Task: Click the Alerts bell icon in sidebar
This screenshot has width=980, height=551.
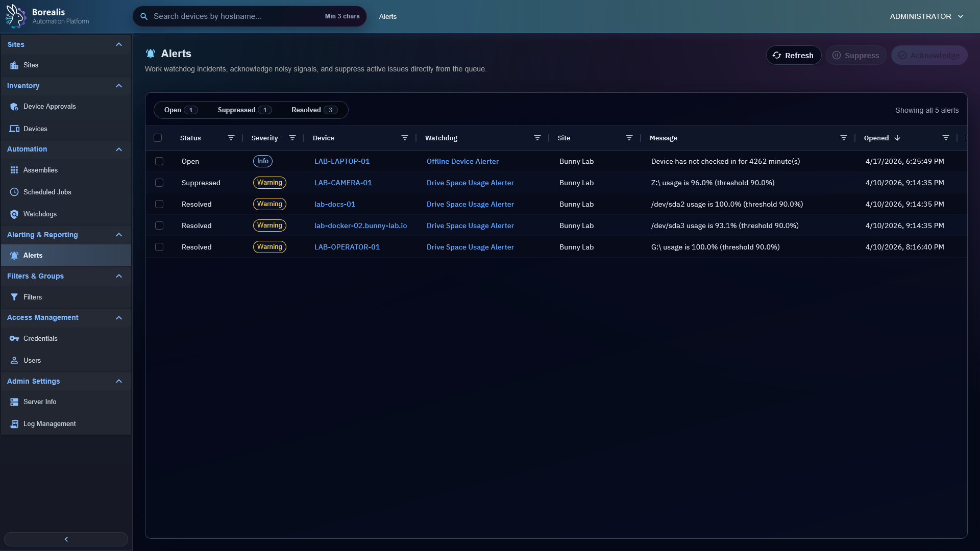Action: 14,255
